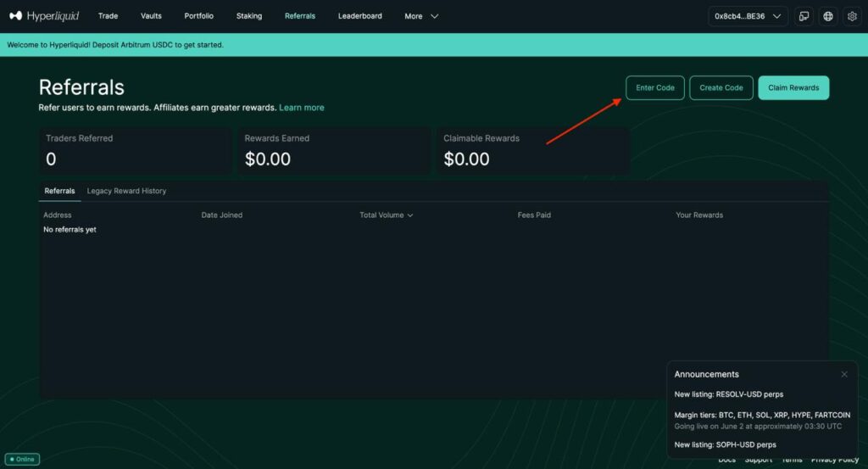Close the Announcements popup
The width and height of the screenshot is (868, 469).
coord(844,374)
